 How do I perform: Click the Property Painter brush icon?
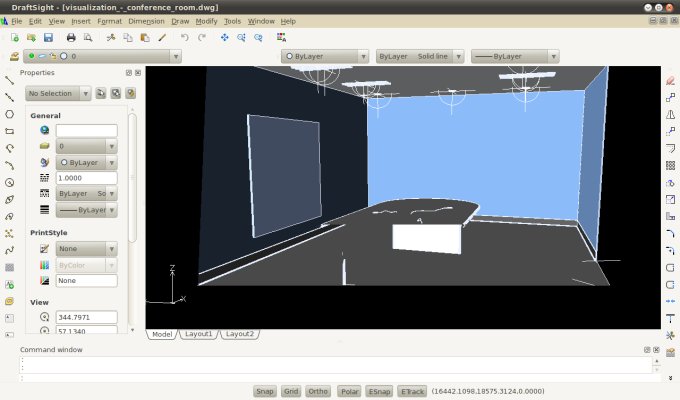(x=162, y=38)
